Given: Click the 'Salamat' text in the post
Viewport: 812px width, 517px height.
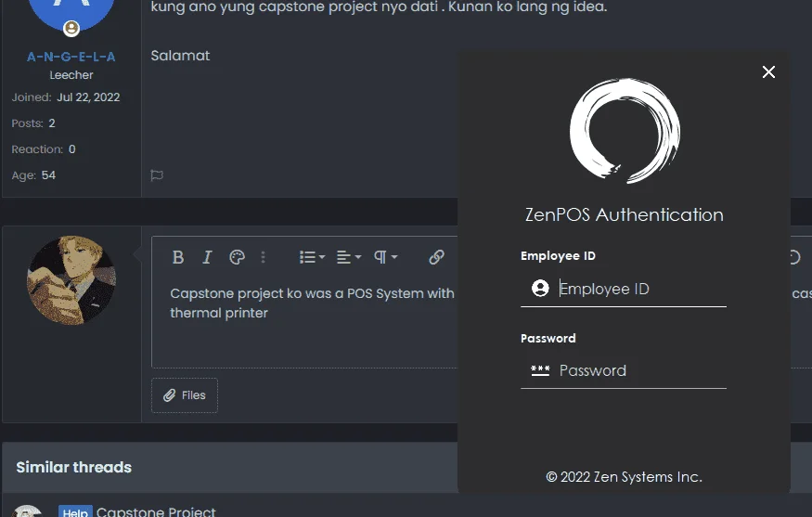Looking at the screenshot, I should point(180,56).
